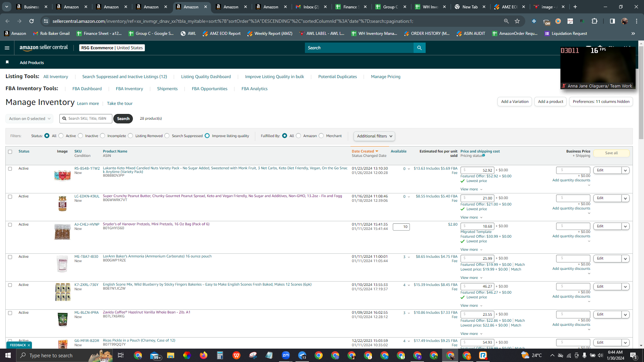Check the box for SKU AJ-CHEJ-HVNP
The height and width of the screenshot is (362, 644).
click(10, 225)
